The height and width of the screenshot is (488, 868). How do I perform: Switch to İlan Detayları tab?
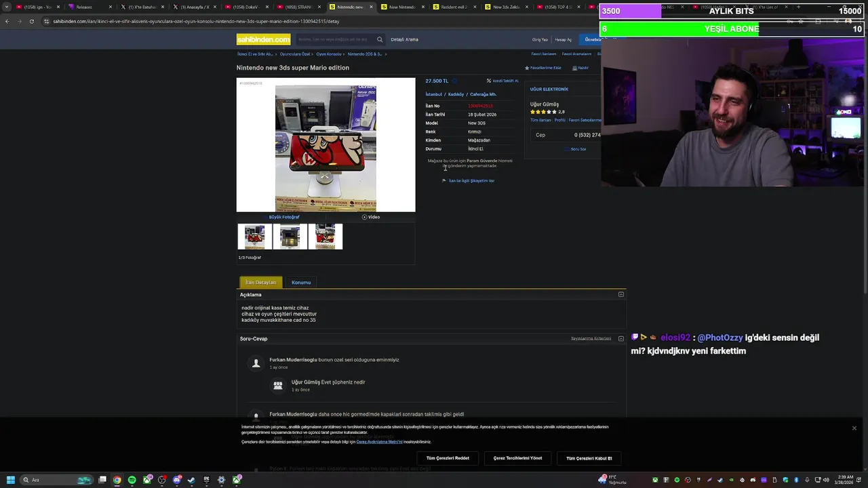(261, 282)
